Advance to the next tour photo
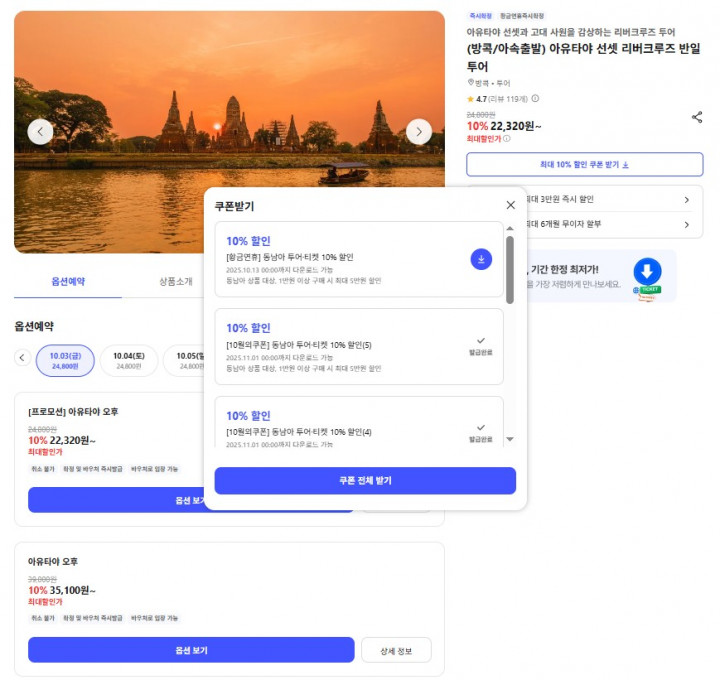 [419, 131]
